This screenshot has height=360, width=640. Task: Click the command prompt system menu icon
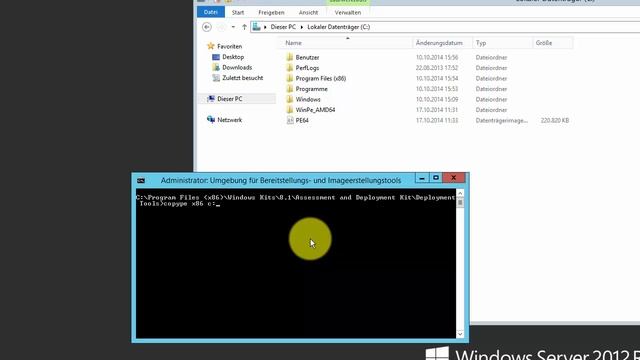(141, 180)
